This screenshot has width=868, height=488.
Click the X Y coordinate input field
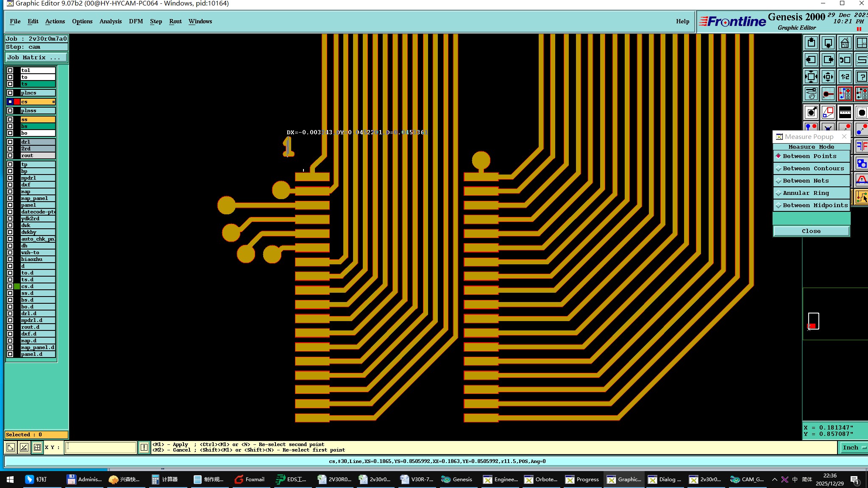(x=100, y=447)
